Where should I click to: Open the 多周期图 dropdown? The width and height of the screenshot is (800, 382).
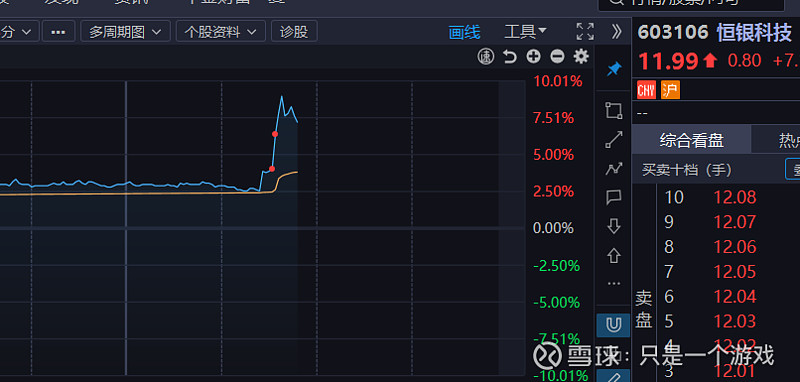click(x=126, y=32)
